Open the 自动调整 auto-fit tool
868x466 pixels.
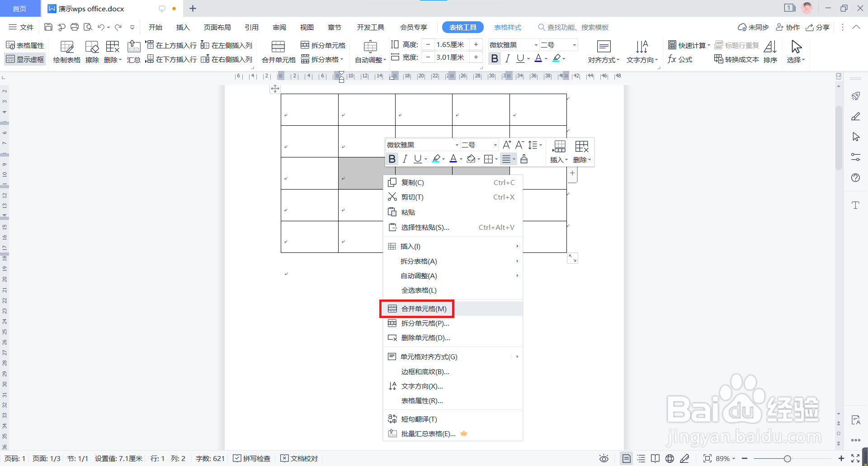(x=370, y=51)
